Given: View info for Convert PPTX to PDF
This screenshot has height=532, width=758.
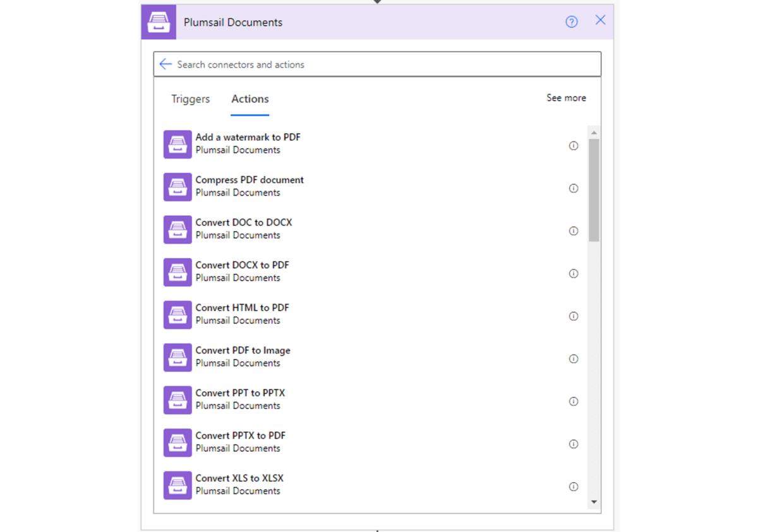Looking at the screenshot, I should [574, 444].
